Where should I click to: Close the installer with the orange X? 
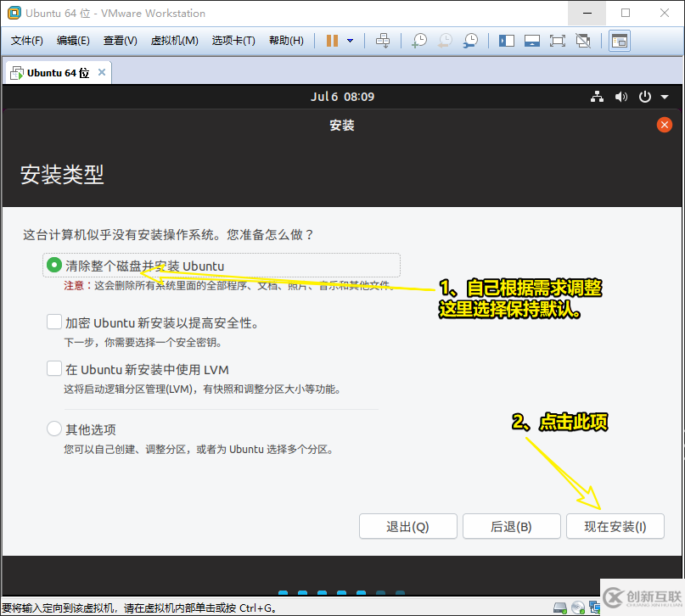(664, 125)
